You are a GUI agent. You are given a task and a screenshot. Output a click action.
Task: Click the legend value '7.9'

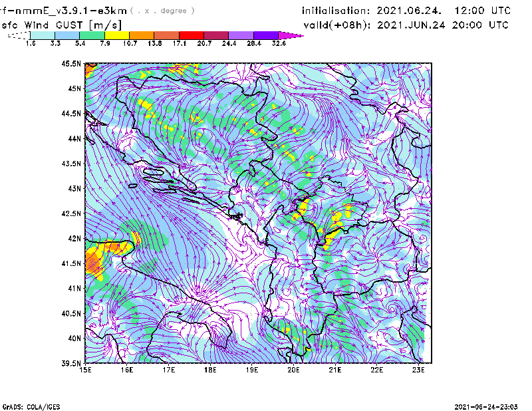pyautogui.click(x=105, y=43)
